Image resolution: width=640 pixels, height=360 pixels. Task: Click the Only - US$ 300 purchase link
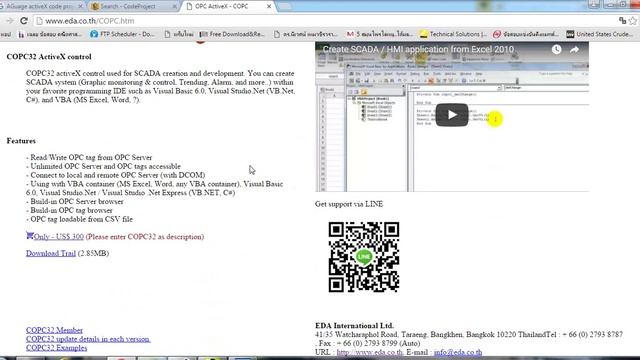tap(59, 237)
